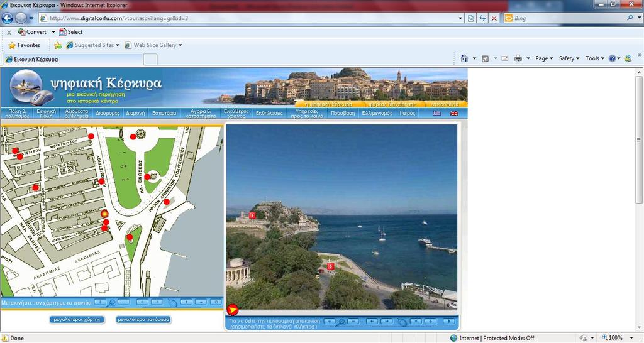Open the 'Εστιατόρια' menu item
This screenshot has width=644, height=343.
pyautogui.click(x=164, y=113)
